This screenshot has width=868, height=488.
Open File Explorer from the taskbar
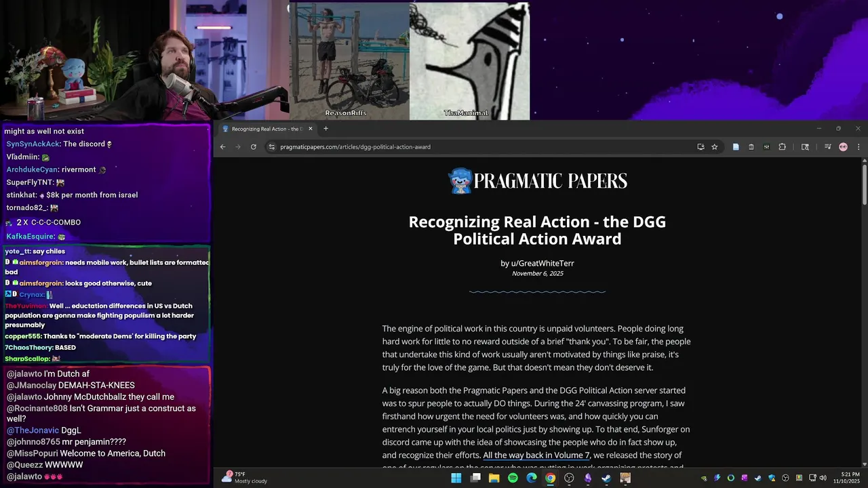494,478
